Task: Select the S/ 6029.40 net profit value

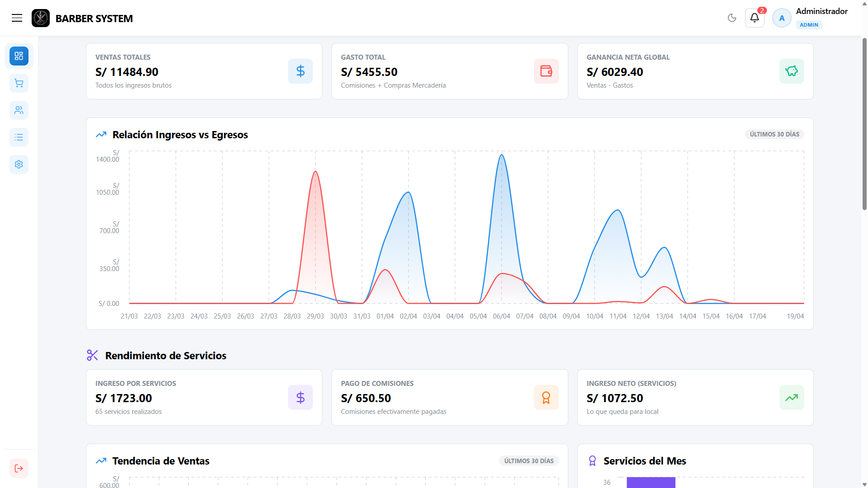Action: [615, 72]
